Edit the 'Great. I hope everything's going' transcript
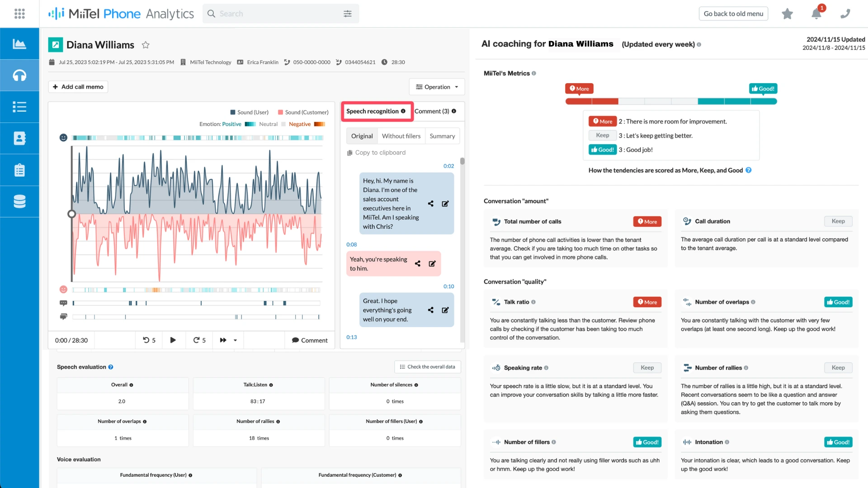 [x=445, y=310]
